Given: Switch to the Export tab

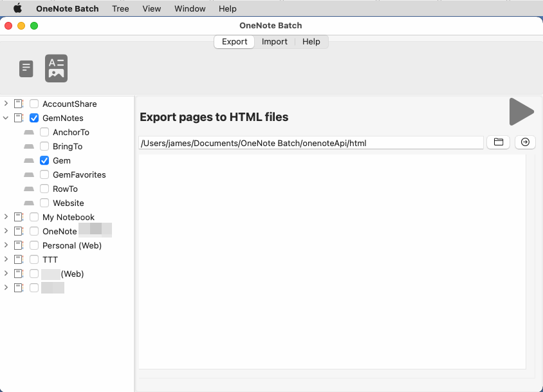Looking at the screenshot, I should click(x=234, y=42).
